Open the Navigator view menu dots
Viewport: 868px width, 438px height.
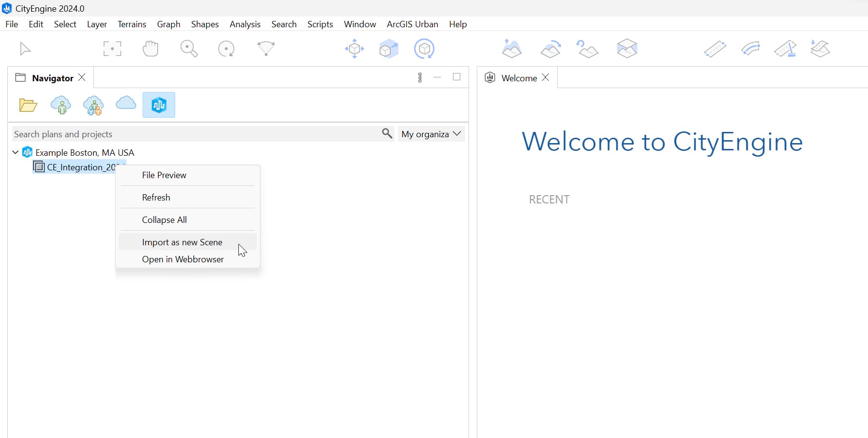tap(420, 77)
